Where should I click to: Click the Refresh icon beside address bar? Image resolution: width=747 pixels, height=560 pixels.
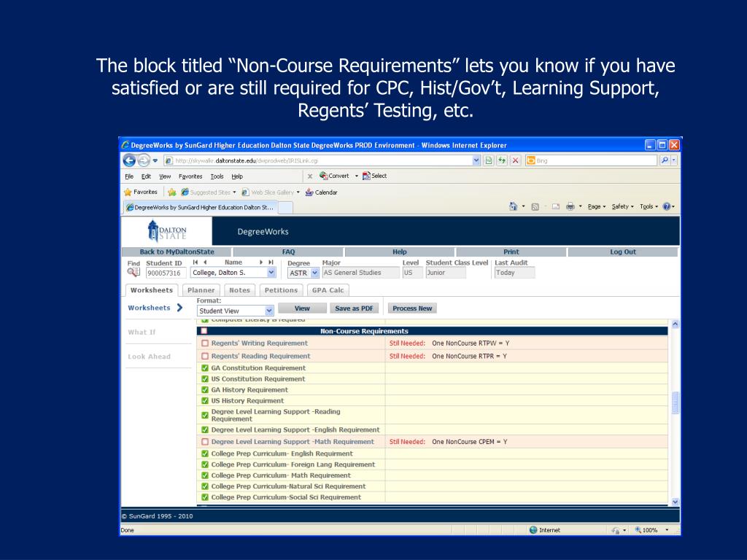(502, 160)
